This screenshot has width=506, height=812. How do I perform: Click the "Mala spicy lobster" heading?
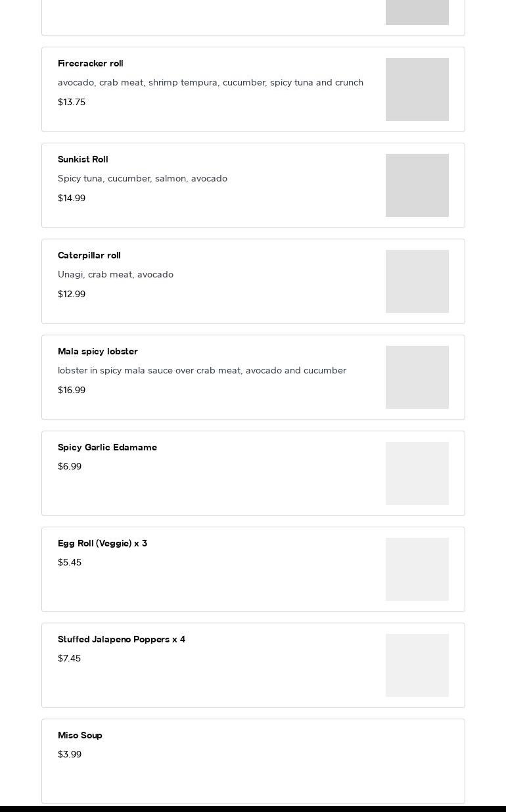[98, 352]
